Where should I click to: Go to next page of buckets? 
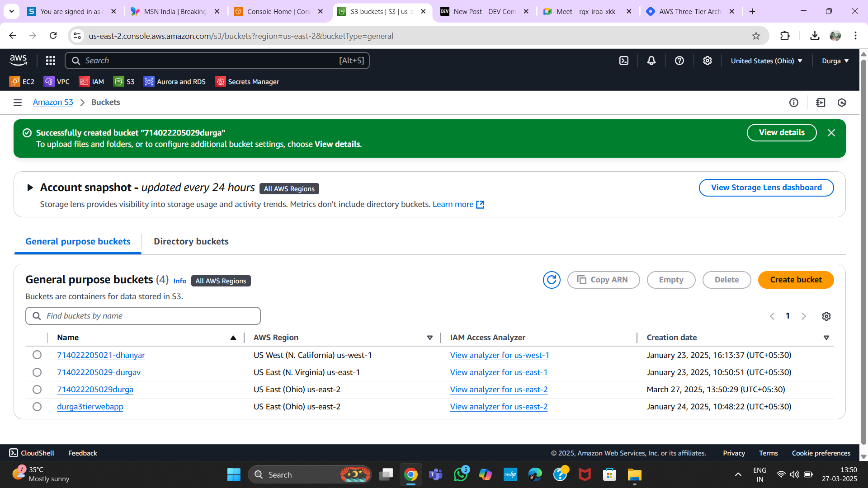coord(804,316)
